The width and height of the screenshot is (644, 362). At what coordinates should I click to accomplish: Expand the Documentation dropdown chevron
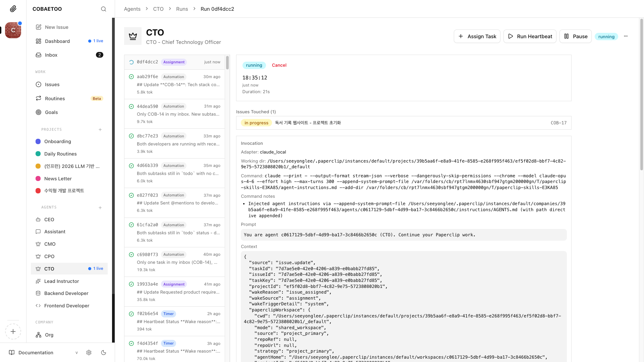tap(76, 353)
